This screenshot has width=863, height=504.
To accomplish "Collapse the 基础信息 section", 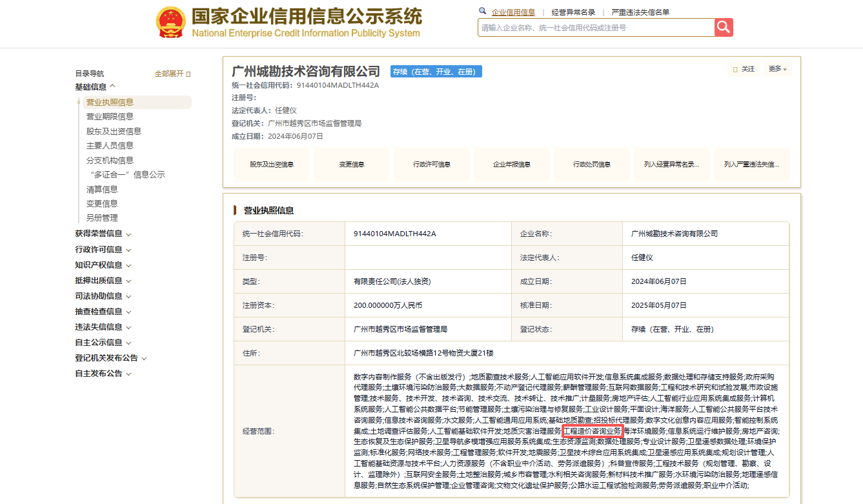I will click(x=95, y=86).
